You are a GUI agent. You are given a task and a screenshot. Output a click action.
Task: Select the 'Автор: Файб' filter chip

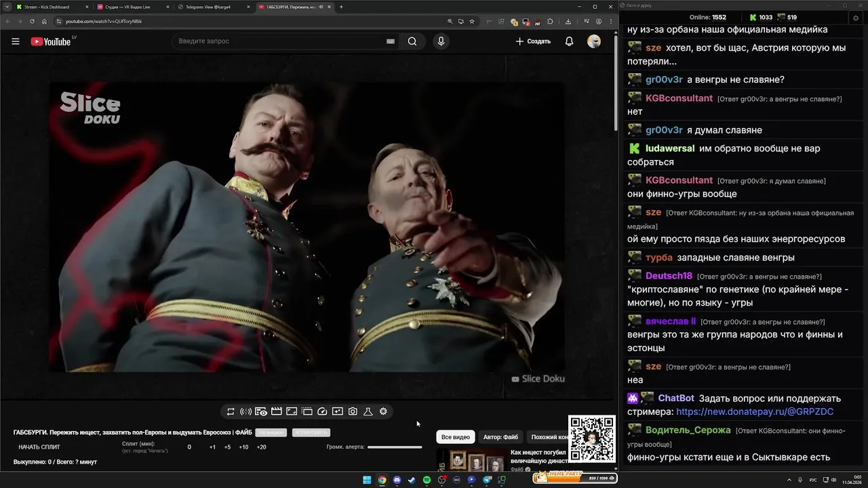[x=500, y=437]
